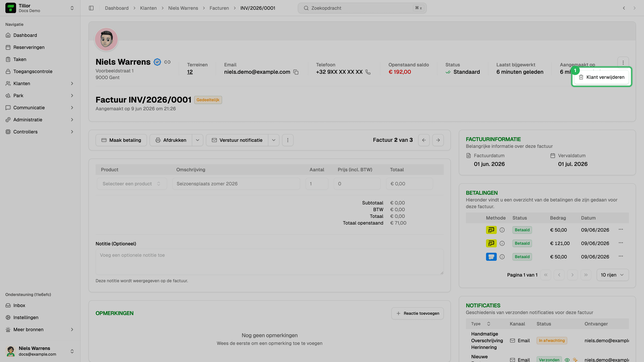Open Dashboard in sidebar

(40, 35)
